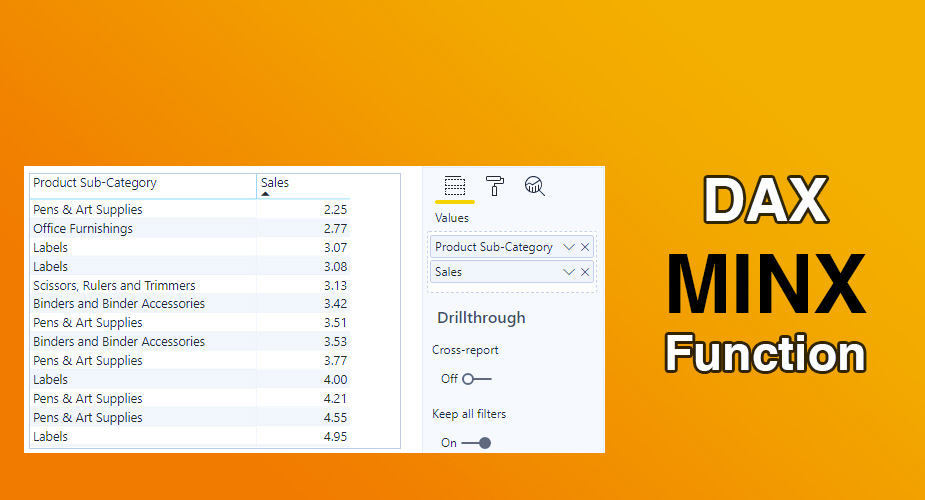Open the Analytics magnifier icon

pos(534,186)
